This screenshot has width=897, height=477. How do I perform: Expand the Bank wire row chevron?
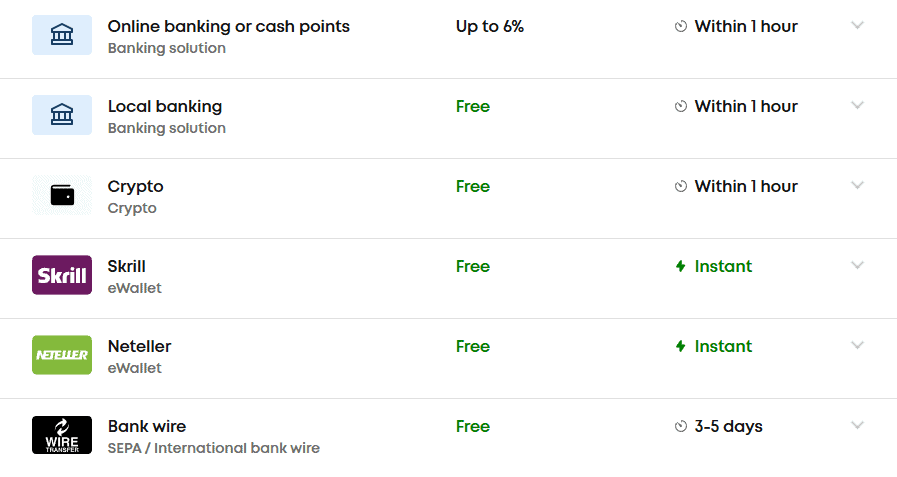[x=857, y=426]
